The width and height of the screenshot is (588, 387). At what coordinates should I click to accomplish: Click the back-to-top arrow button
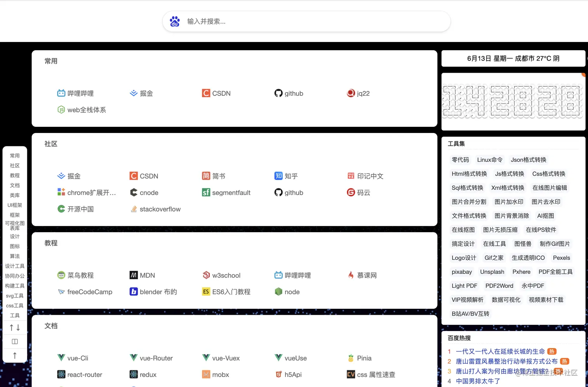(x=15, y=355)
